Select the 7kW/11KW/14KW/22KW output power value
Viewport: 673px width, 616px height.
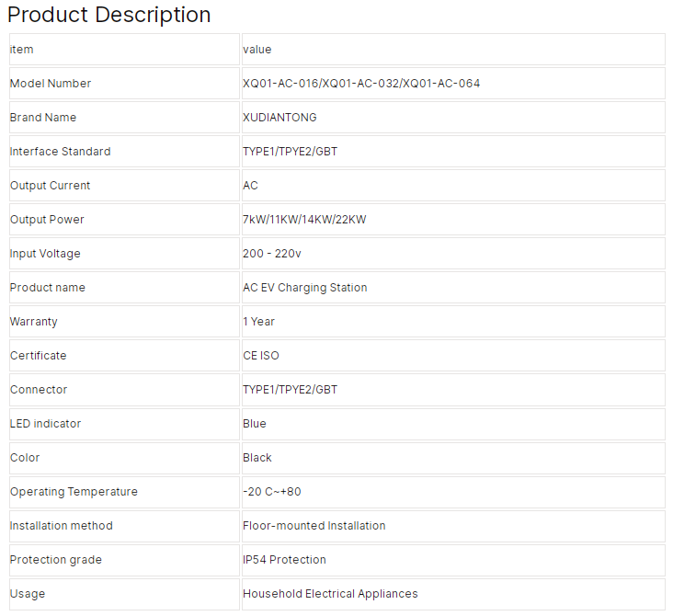(304, 220)
